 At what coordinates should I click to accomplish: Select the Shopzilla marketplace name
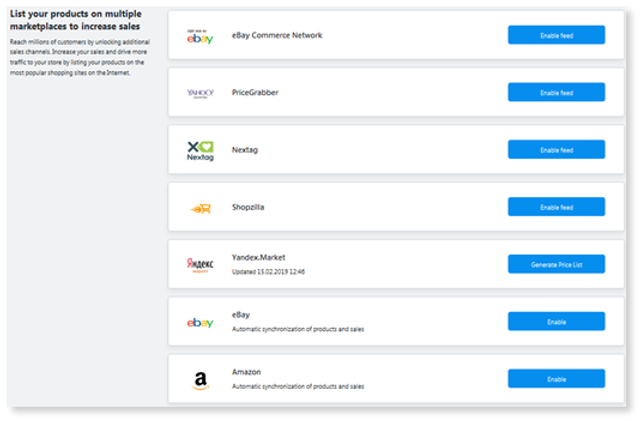(x=248, y=207)
